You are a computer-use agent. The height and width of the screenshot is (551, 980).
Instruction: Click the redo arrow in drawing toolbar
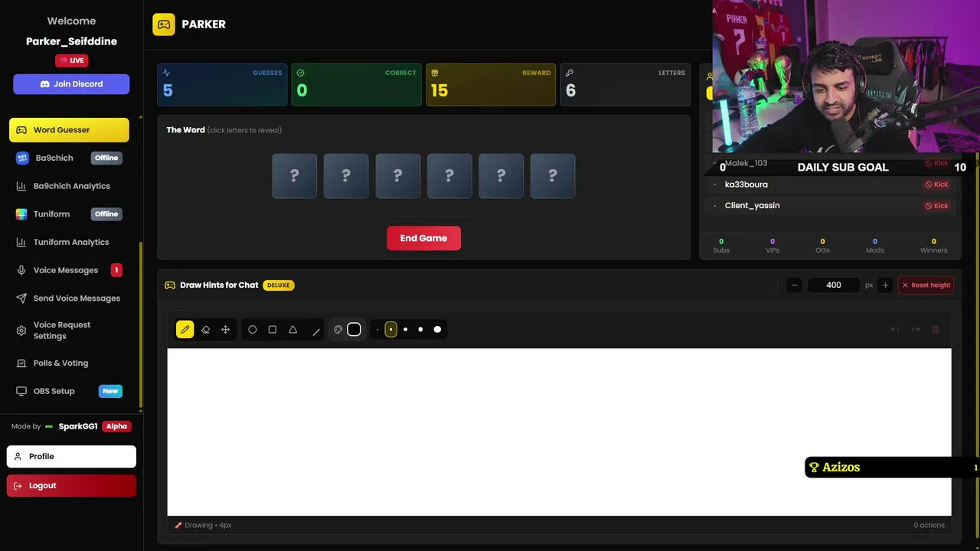point(915,330)
